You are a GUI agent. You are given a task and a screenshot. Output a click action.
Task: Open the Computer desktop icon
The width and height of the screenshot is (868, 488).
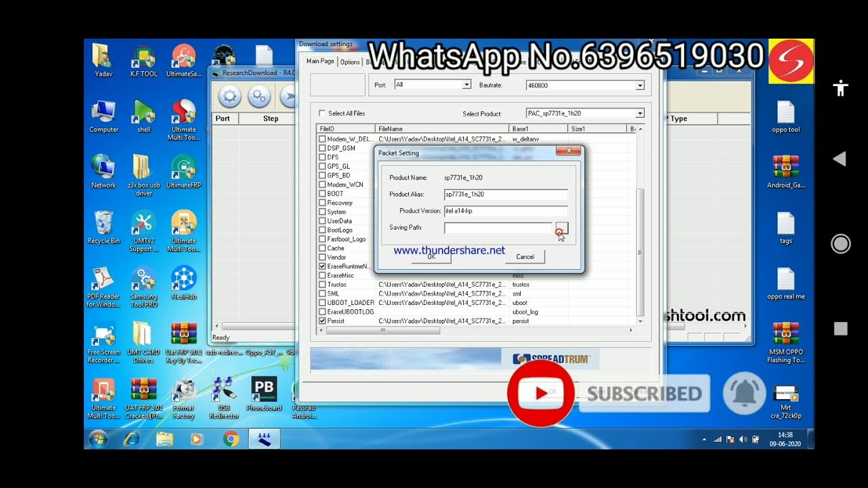[x=103, y=117]
